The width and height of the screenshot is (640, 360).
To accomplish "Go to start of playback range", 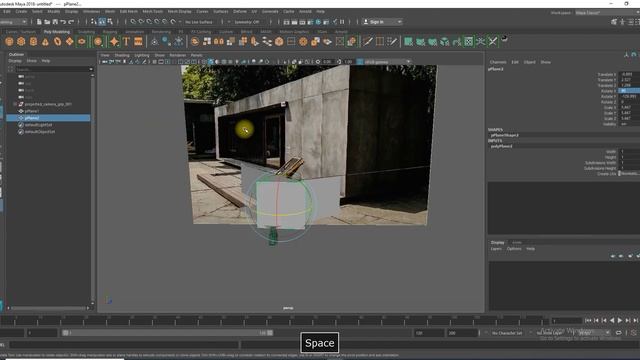I will (588, 321).
